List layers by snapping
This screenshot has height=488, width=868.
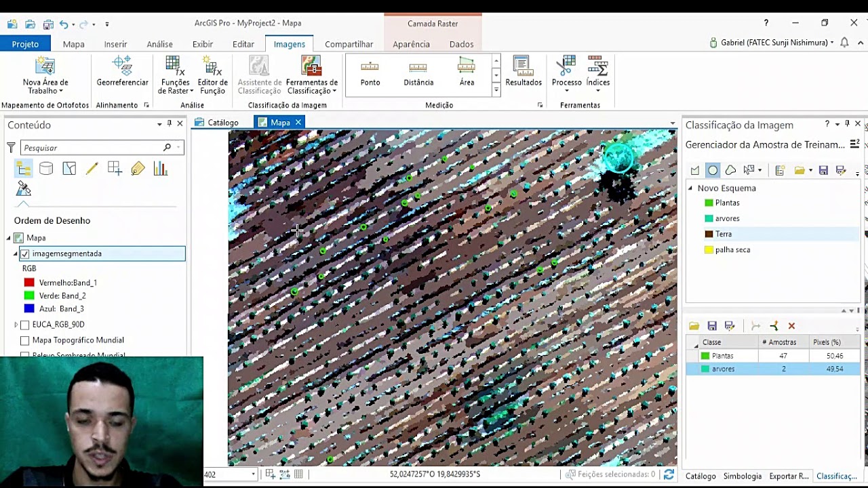(x=115, y=169)
